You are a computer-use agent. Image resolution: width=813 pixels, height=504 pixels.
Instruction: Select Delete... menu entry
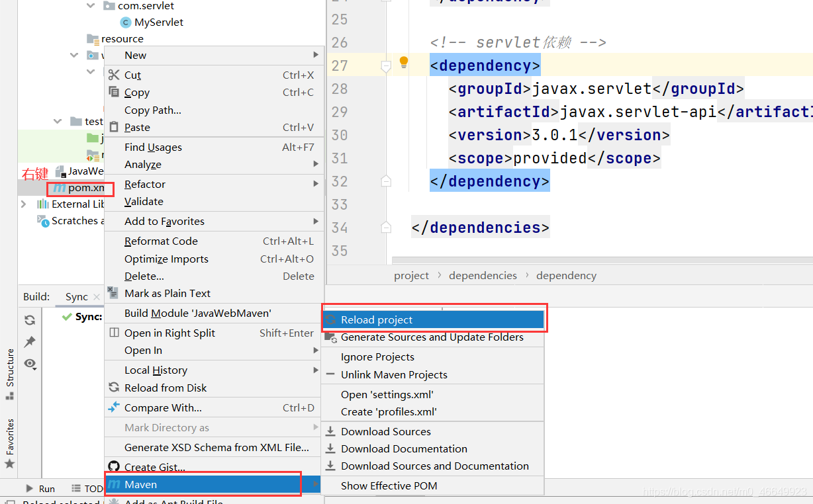pyautogui.click(x=215, y=276)
